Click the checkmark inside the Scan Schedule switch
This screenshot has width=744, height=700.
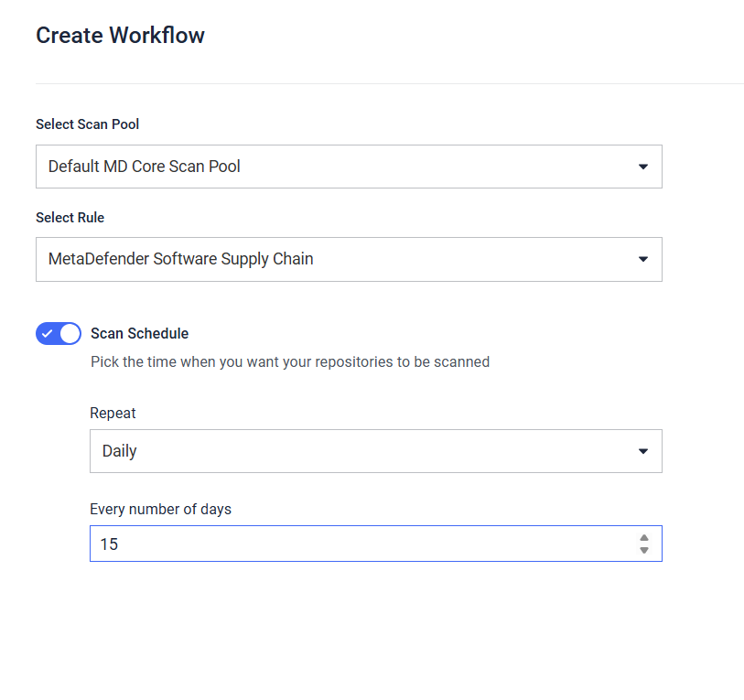[x=47, y=334]
